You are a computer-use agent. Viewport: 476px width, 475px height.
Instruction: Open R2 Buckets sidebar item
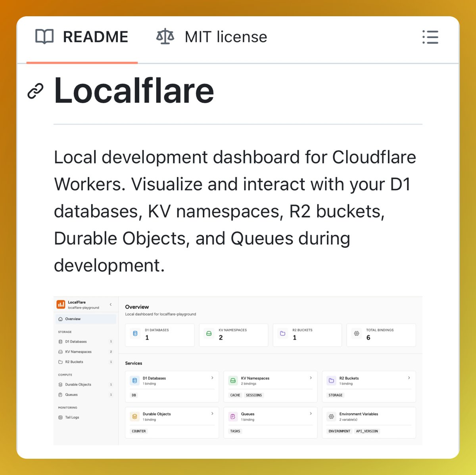pos(85,362)
